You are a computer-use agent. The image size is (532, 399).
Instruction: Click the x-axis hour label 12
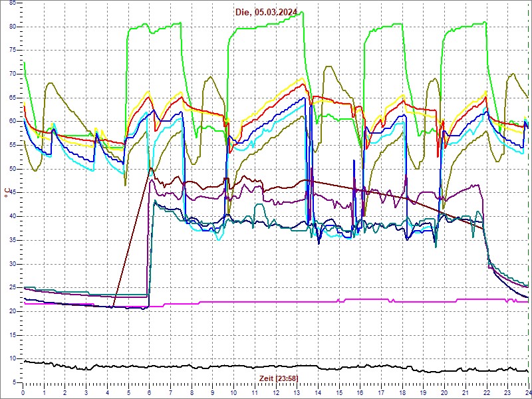[x=275, y=392]
